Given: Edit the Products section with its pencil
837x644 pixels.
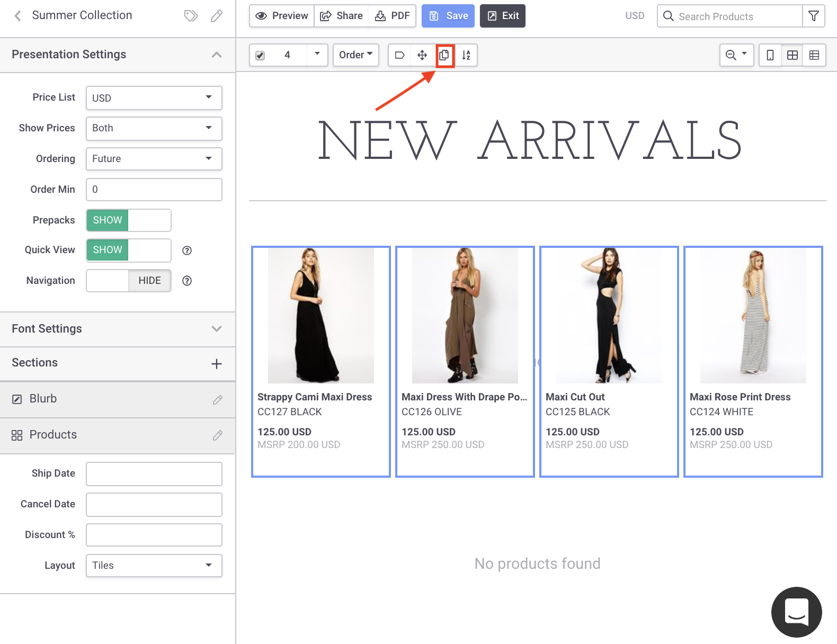Looking at the screenshot, I should [218, 435].
